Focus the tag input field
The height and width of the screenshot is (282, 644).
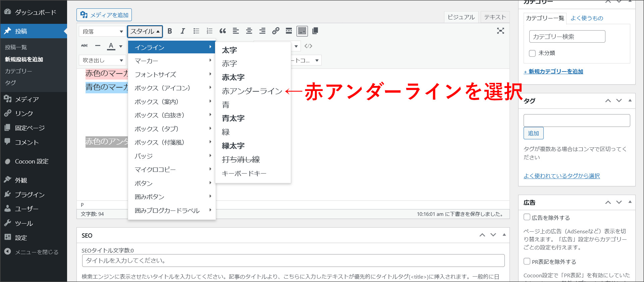(x=577, y=121)
